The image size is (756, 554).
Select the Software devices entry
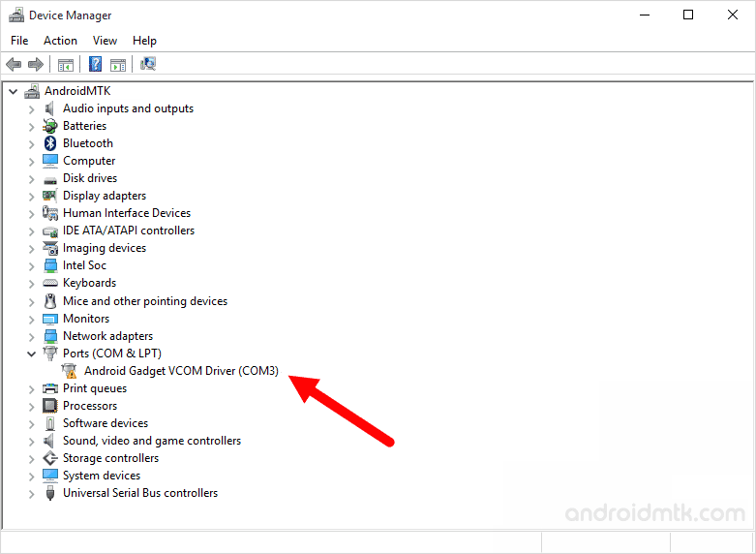coord(106,423)
